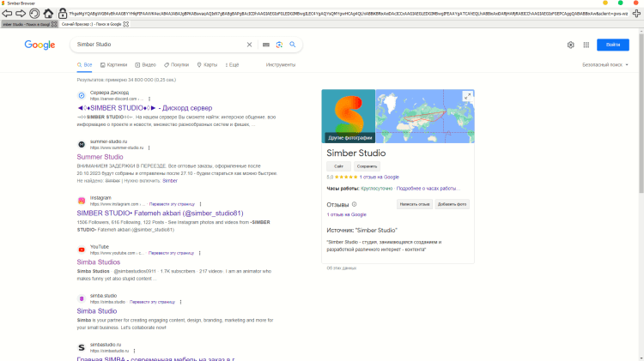The width and height of the screenshot is (644, 361).
Task: Expand the 'Ещё' search filter menu
Action: [230, 64]
